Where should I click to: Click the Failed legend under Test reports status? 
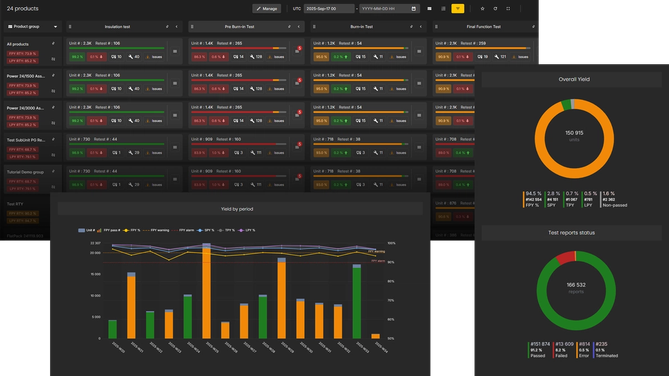click(x=563, y=350)
